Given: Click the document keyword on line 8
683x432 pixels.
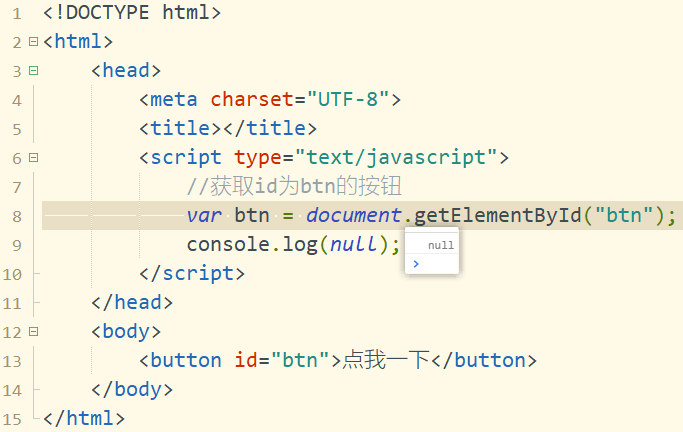Looking at the screenshot, I should tap(353, 215).
